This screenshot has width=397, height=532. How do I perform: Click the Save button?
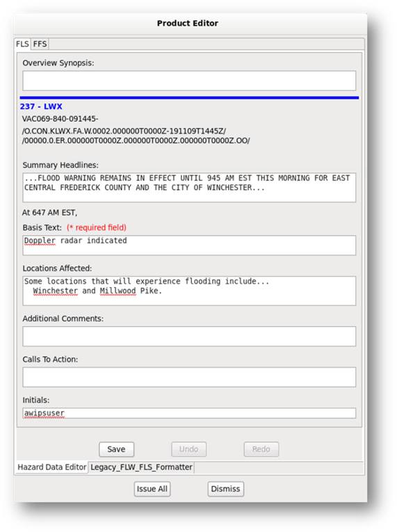[x=116, y=449]
